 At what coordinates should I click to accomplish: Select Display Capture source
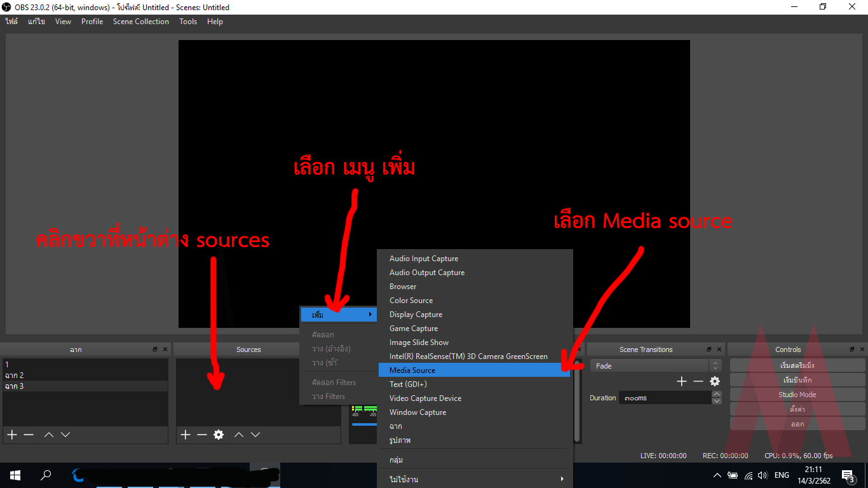click(474, 315)
